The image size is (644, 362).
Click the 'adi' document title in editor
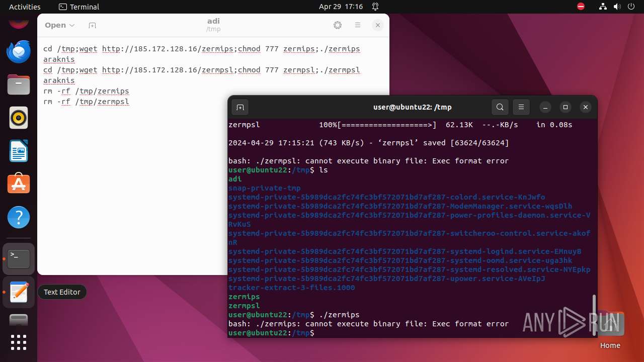213,21
